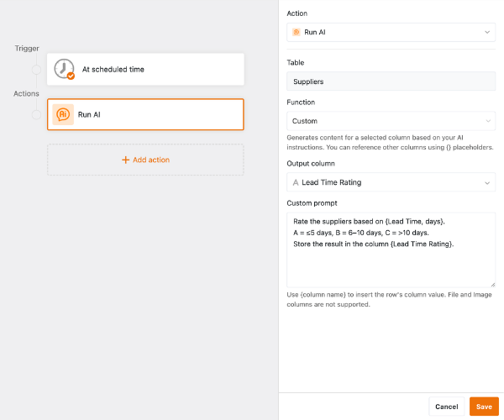
Task: Click Add action to append a step
Action: coord(145,160)
